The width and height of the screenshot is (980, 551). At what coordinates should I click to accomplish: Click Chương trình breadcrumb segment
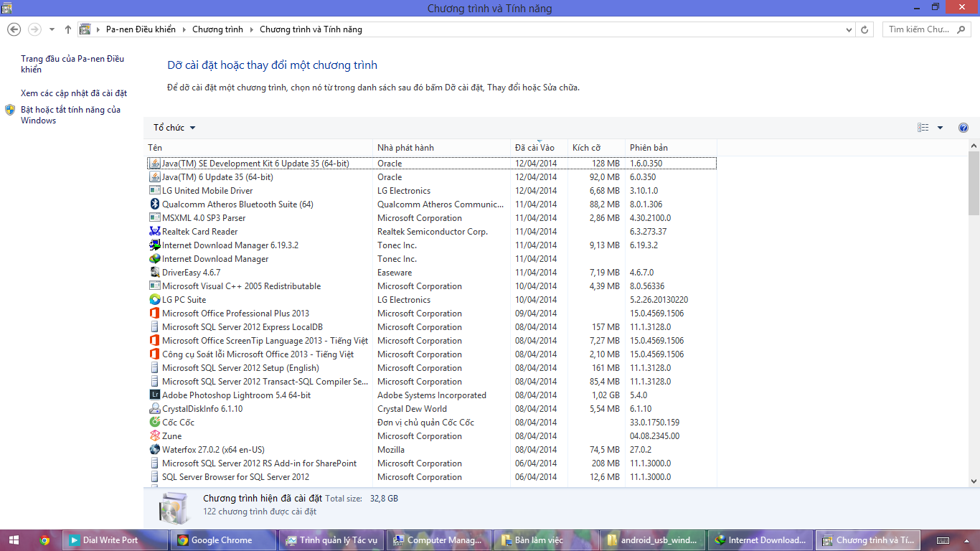point(217,29)
